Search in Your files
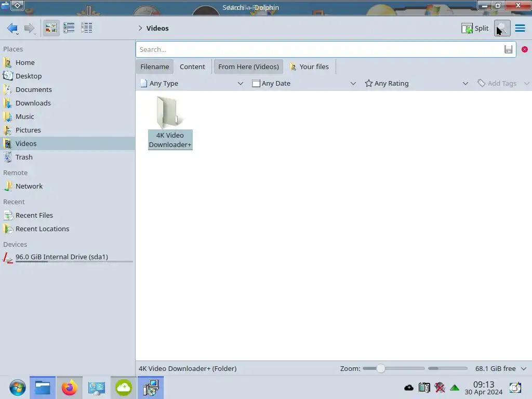532x399 pixels. [x=309, y=66]
